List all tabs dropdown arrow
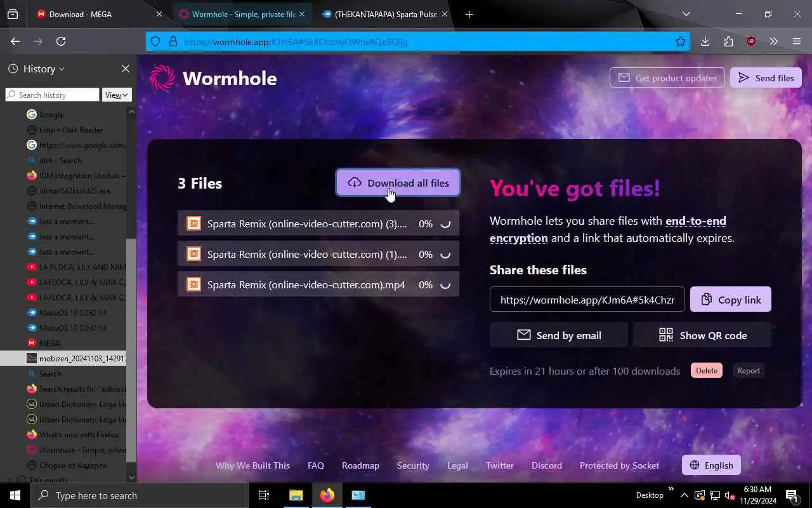The width and height of the screenshot is (812, 508). click(x=686, y=14)
